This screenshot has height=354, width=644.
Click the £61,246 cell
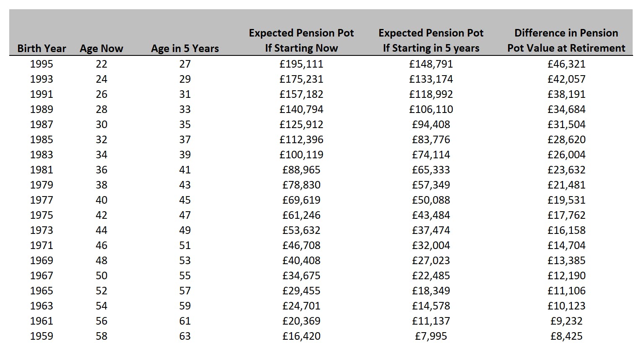[x=301, y=215]
